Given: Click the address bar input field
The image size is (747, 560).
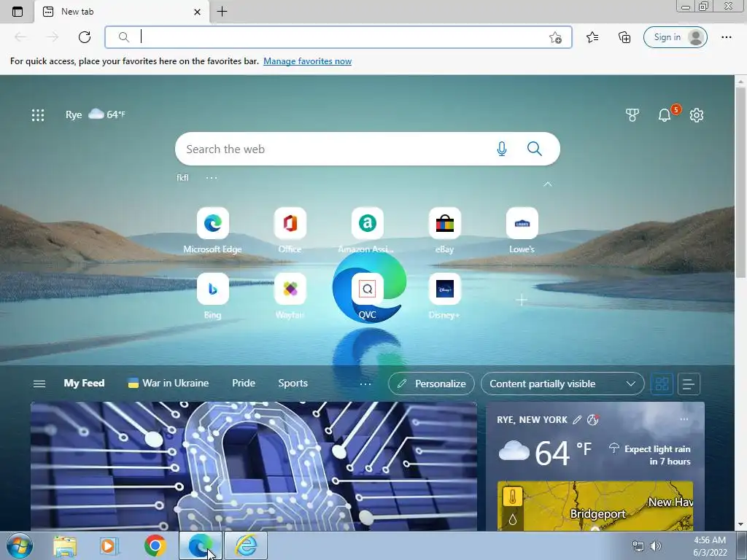Looking at the screenshot, I should pos(338,37).
